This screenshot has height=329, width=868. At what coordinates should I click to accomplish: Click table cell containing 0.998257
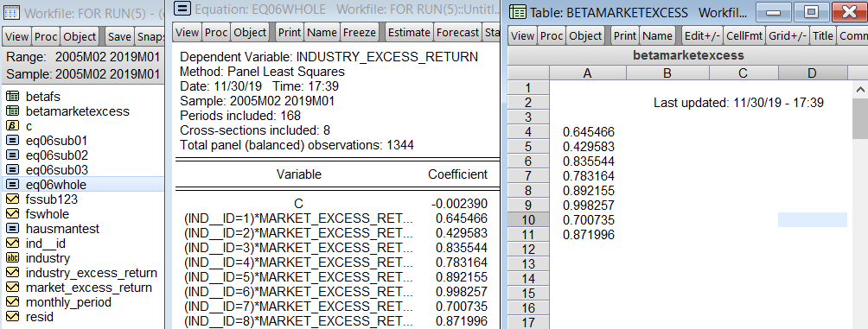[589, 206]
